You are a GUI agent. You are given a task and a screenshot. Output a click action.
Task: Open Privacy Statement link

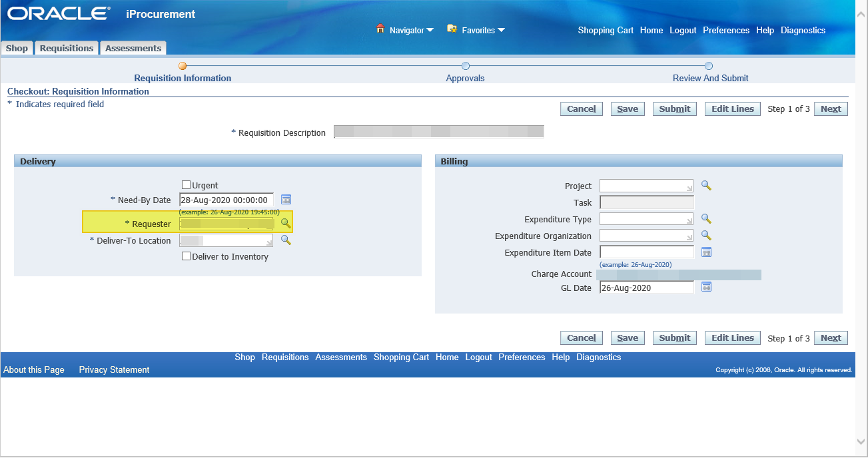tap(114, 370)
